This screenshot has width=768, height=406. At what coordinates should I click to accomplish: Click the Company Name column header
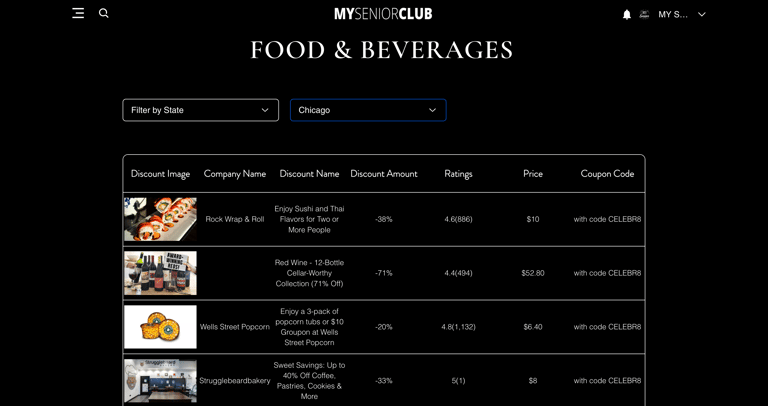click(235, 174)
